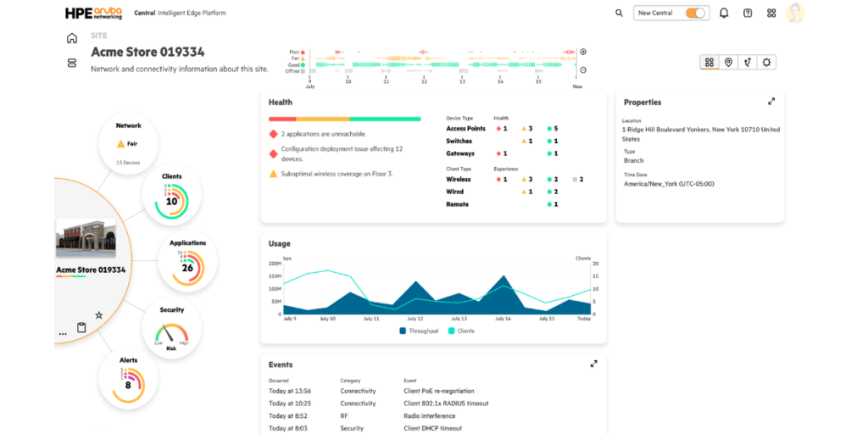Switch to the location pin view

pos(728,62)
